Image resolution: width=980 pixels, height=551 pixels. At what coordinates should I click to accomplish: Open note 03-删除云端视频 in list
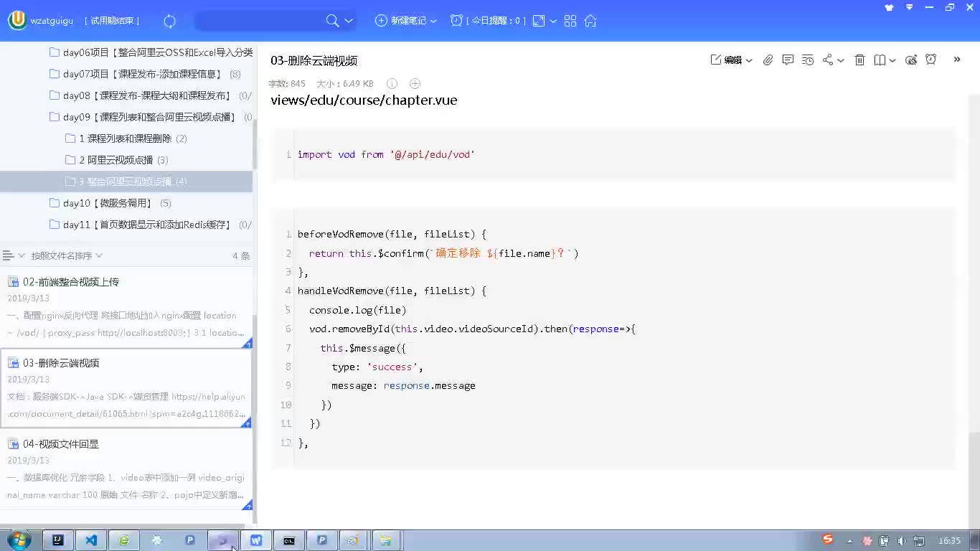pyautogui.click(x=126, y=389)
